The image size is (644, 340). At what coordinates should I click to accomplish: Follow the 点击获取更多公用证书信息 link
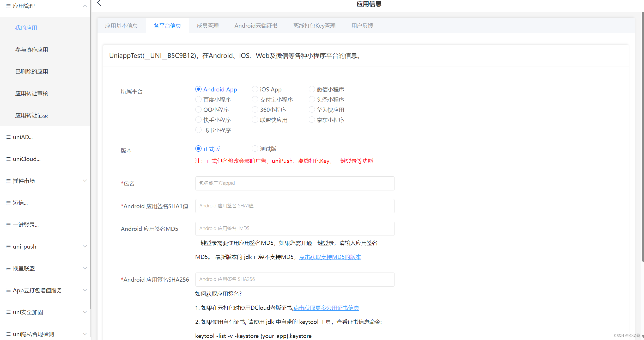coord(326,308)
